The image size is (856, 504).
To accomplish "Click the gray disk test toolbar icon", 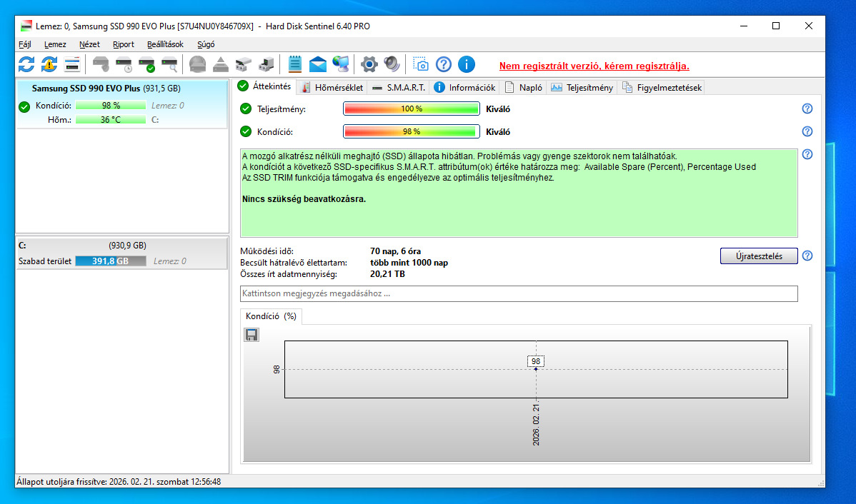I will coord(101,64).
